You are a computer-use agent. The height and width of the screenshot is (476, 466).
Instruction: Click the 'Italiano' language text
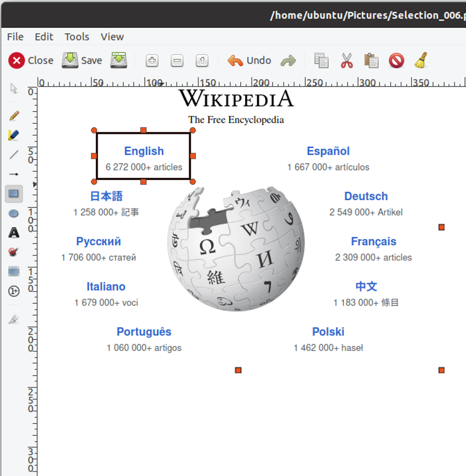[x=106, y=287]
